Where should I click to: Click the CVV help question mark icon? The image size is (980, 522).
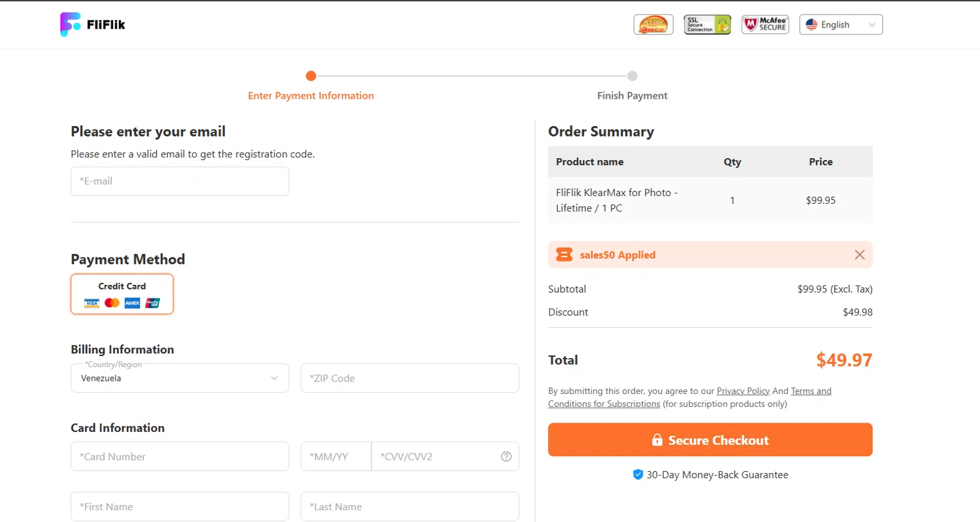[506, 457]
